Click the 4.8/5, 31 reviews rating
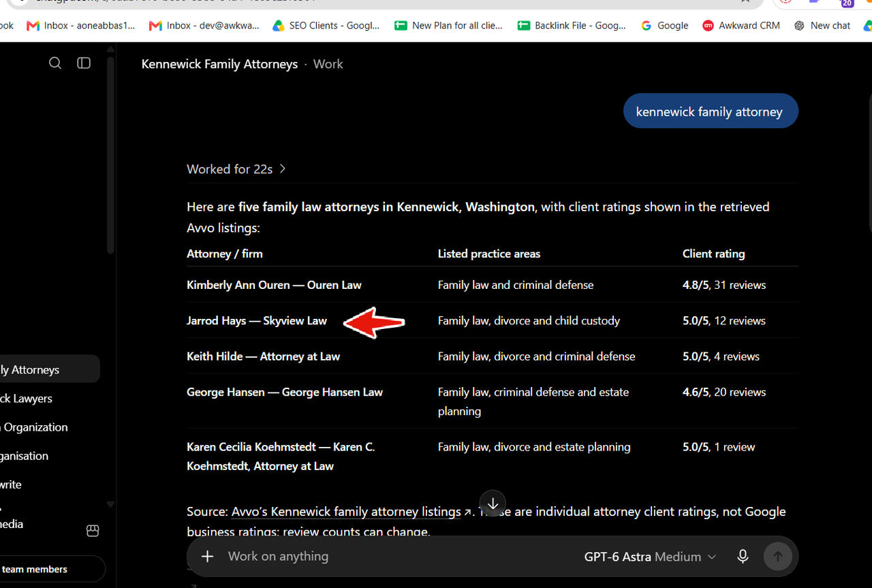 click(724, 285)
